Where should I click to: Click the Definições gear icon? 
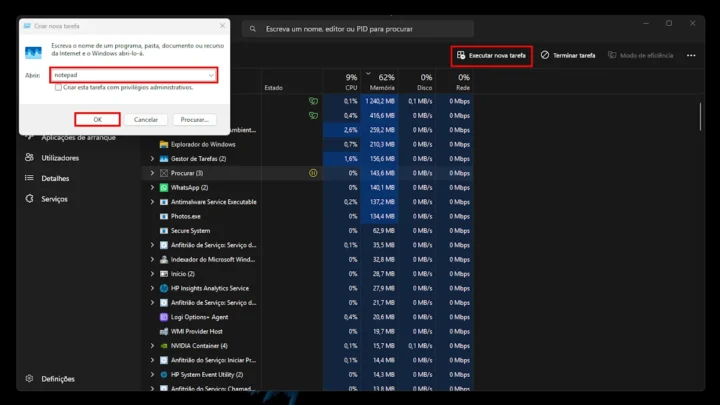pos(30,379)
